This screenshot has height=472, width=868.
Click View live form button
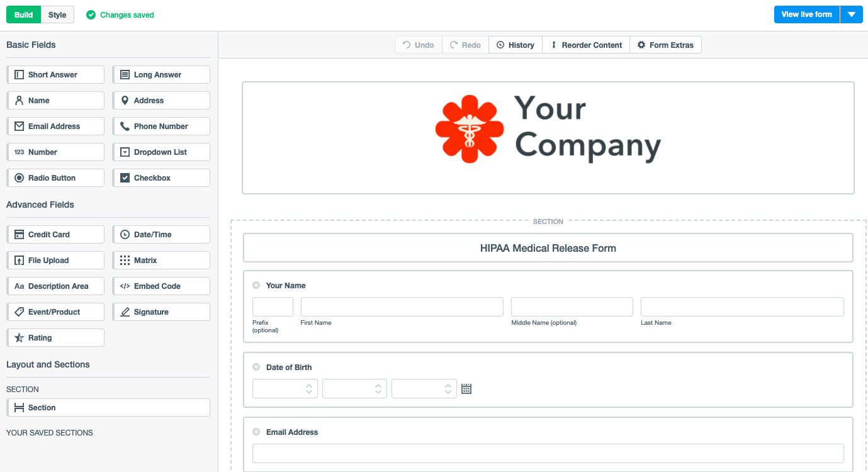click(806, 14)
